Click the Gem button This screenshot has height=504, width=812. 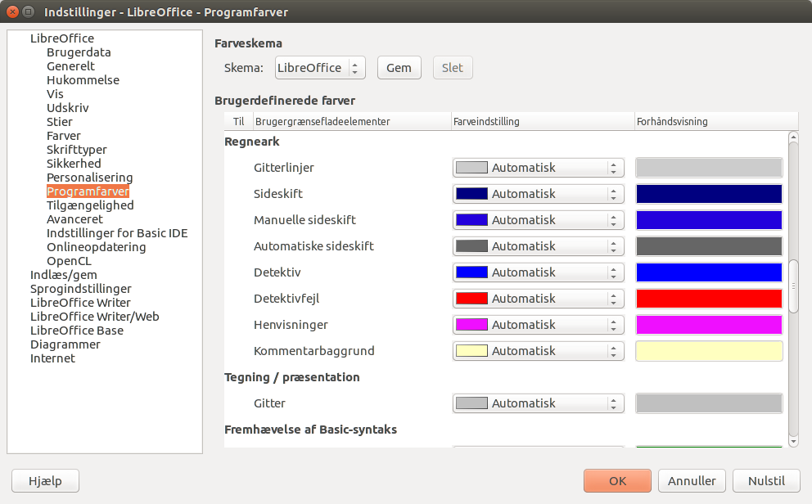[399, 68]
